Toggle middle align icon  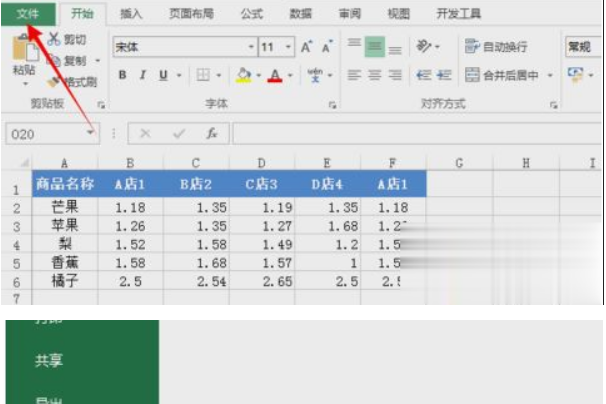[374, 47]
